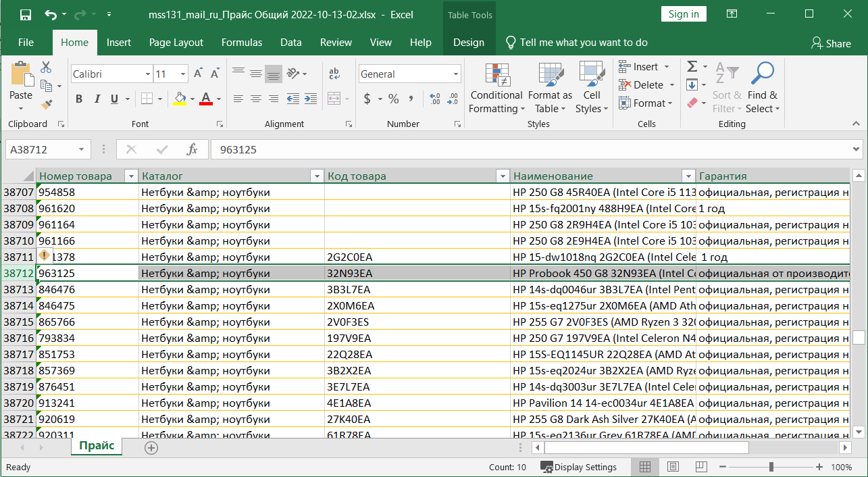
Task: Click Insert Function fx icon
Action: [x=192, y=149]
